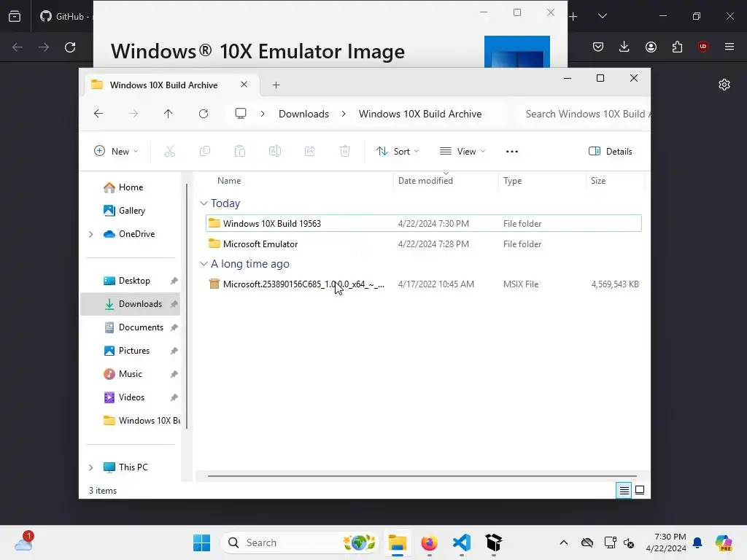Sort by Type column header
The width and height of the screenshot is (747, 560).
click(513, 181)
